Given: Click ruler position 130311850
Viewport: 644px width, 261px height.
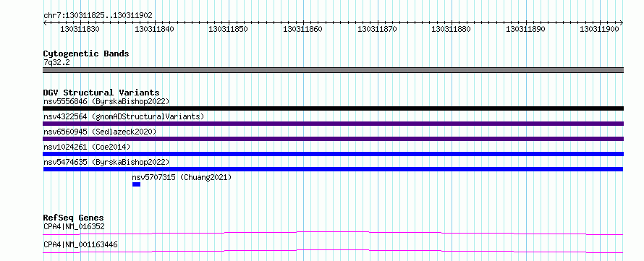Looking at the screenshot, I should [229, 29].
